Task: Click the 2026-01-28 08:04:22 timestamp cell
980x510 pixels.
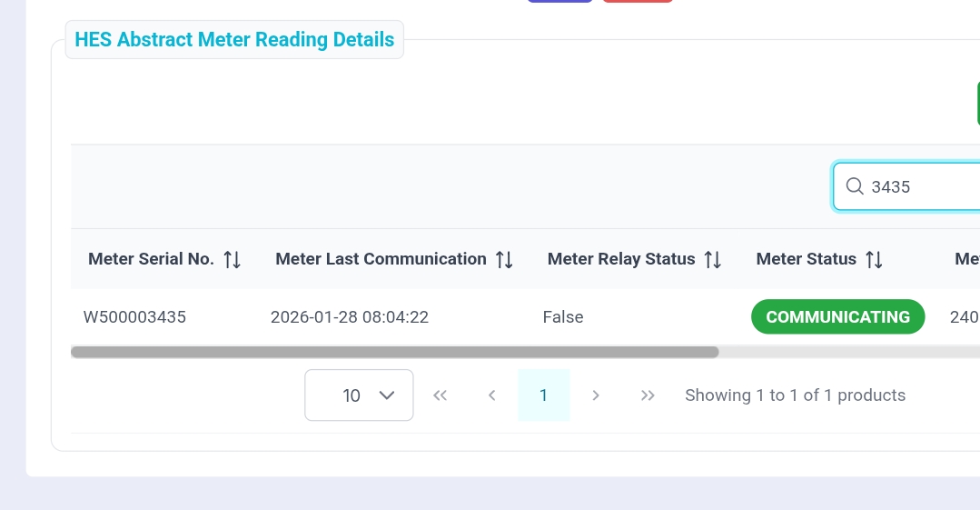Action: 350,317
